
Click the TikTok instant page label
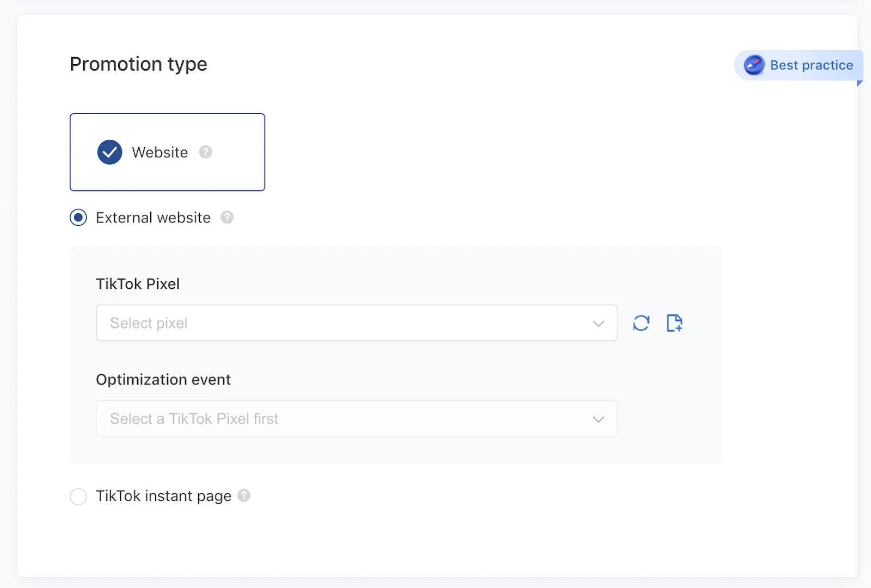point(163,496)
